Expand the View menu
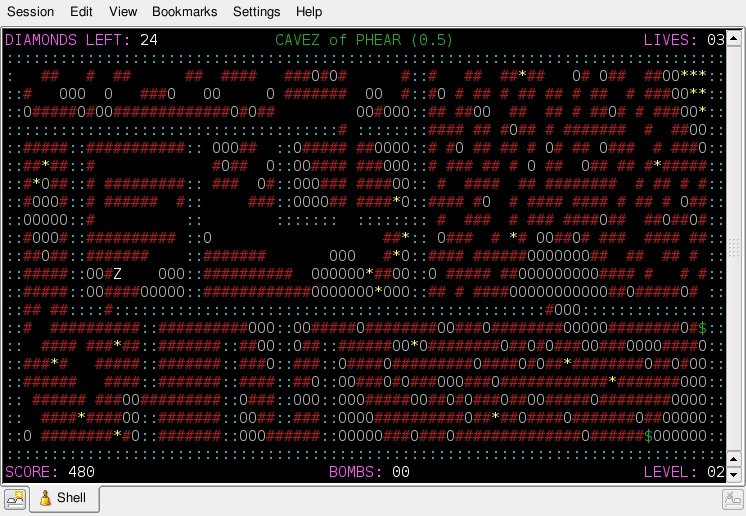746x516 pixels. (123, 12)
